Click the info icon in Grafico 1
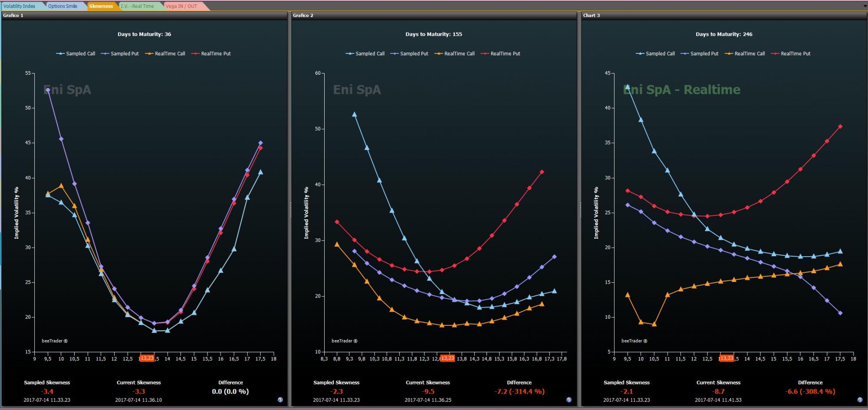This screenshot has height=410, width=868. click(x=280, y=400)
